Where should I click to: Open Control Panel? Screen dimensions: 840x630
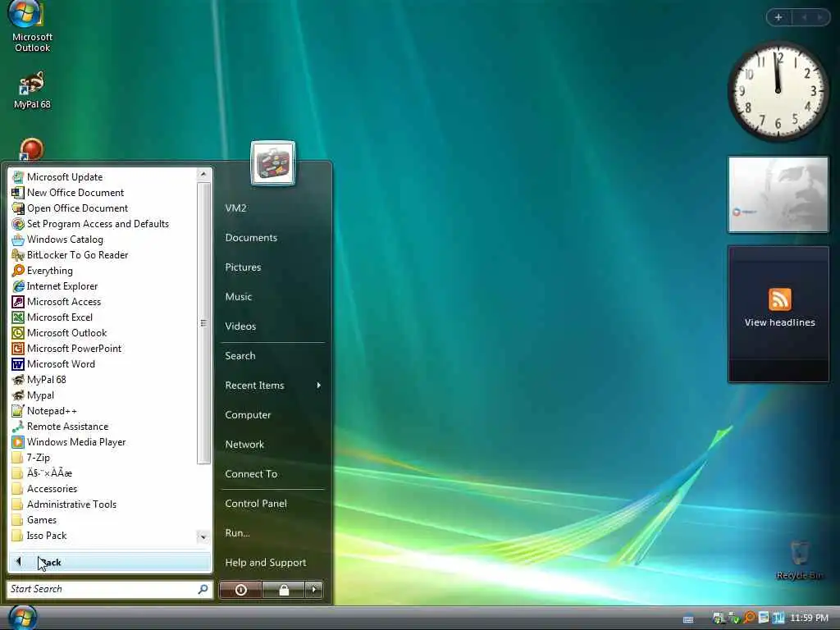coord(256,503)
